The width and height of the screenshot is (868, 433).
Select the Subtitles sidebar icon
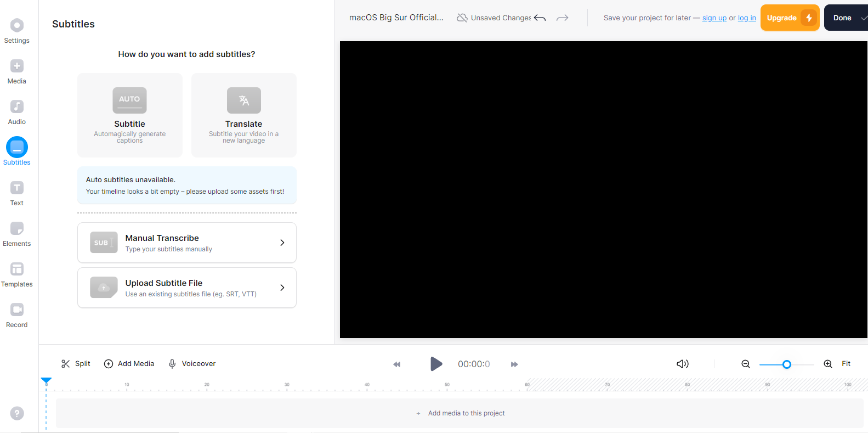point(17,147)
